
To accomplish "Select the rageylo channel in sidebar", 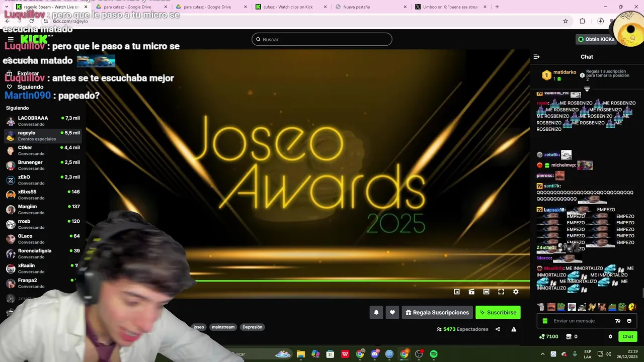I will click(42, 136).
